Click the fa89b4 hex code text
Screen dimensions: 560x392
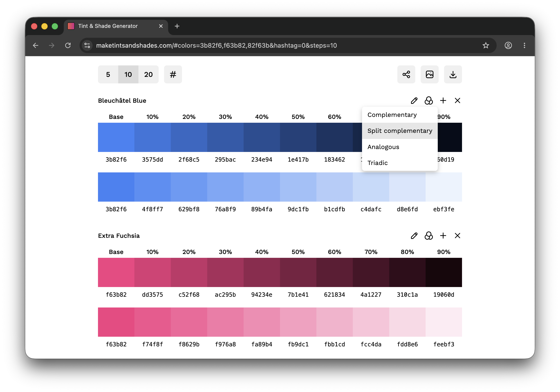click(262, 344)
